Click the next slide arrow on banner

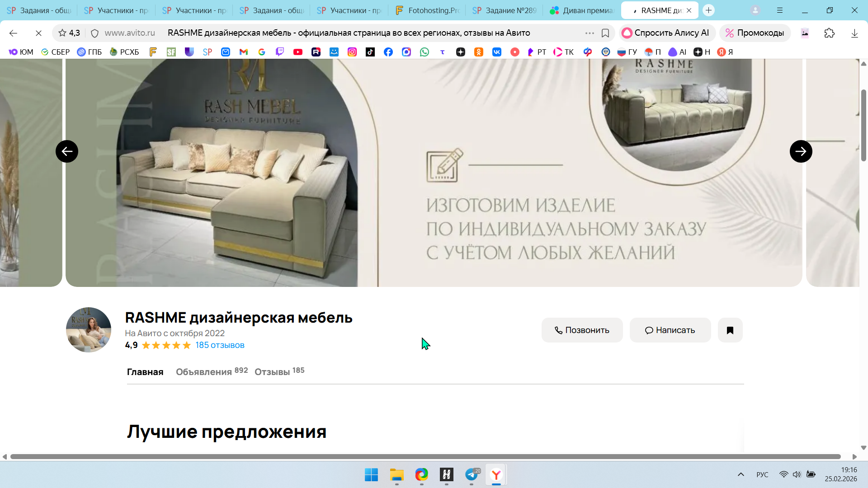(x=801, y=151)
